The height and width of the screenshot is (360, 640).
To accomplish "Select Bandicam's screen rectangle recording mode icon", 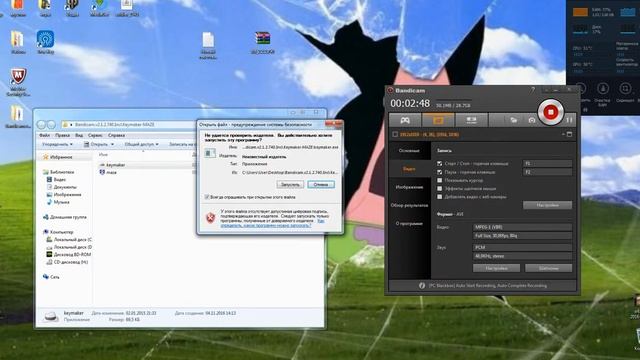I will (438, 120).
